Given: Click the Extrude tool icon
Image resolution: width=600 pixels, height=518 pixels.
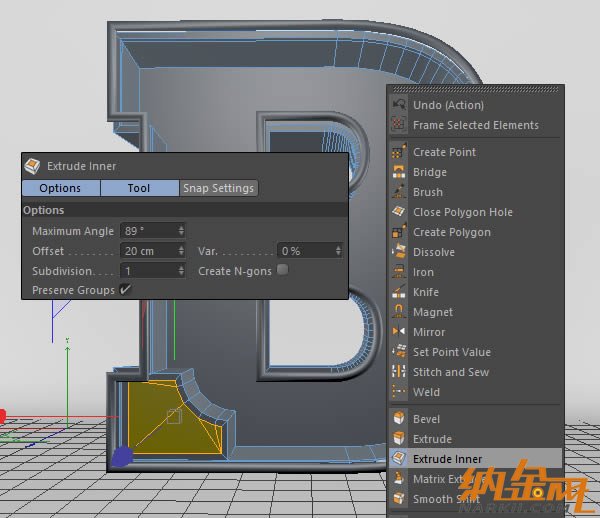Looking at the screenshot, I should 399,438.
